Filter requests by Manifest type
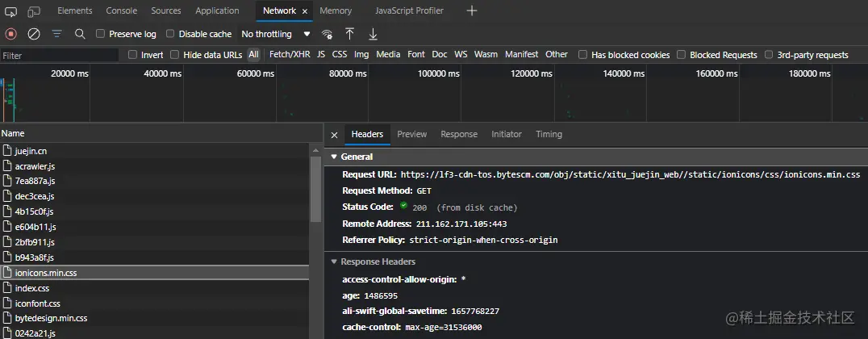 pos(521,54)
